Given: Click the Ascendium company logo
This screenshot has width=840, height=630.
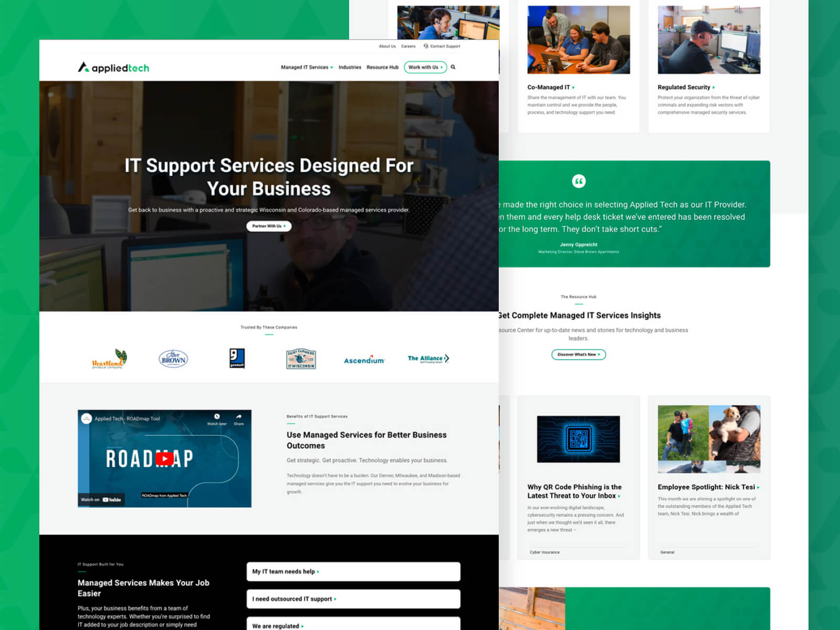Looking at the screenshot, I should (x=364, y=360).
